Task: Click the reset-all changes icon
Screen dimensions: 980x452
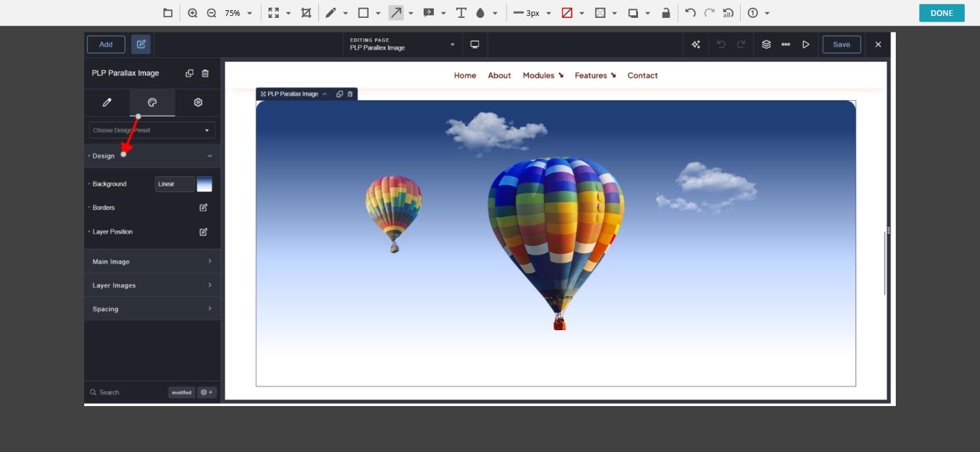Action: point(728,13)
